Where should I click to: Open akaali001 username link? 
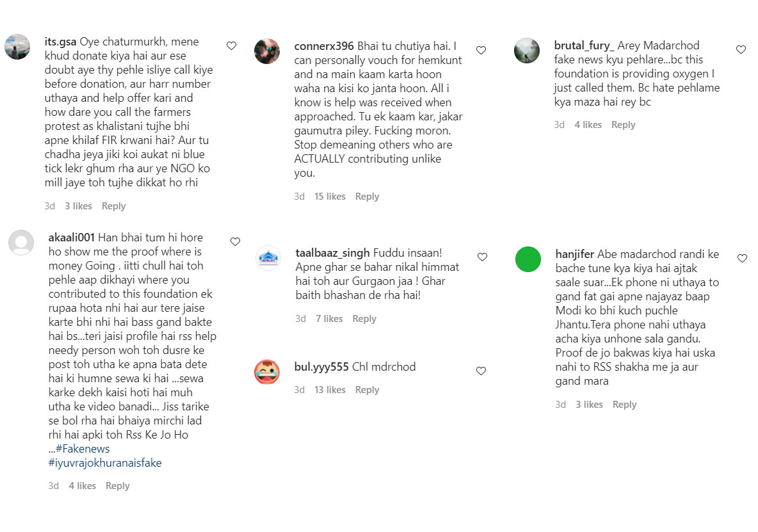pos(72,238)
